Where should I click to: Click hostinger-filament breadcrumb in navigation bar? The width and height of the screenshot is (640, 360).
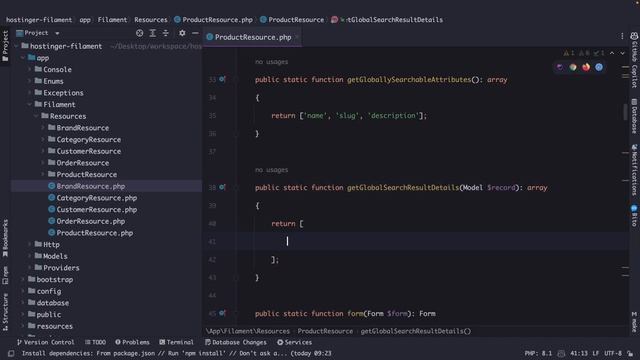point(39,20)
